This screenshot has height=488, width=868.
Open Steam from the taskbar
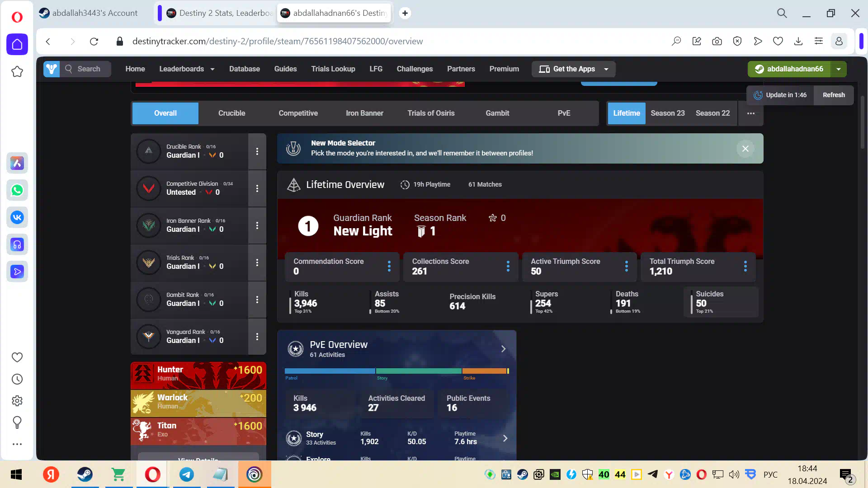point(85,474)
